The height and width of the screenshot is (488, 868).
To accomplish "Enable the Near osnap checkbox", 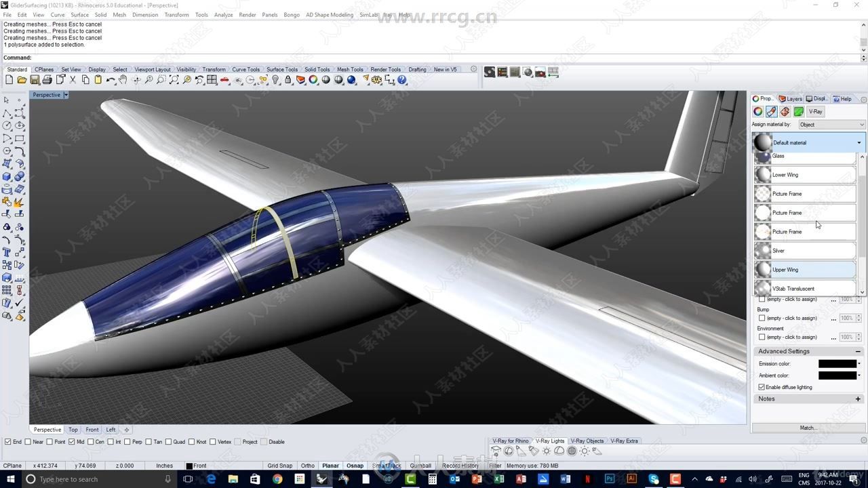I will (x=28, y=442).
